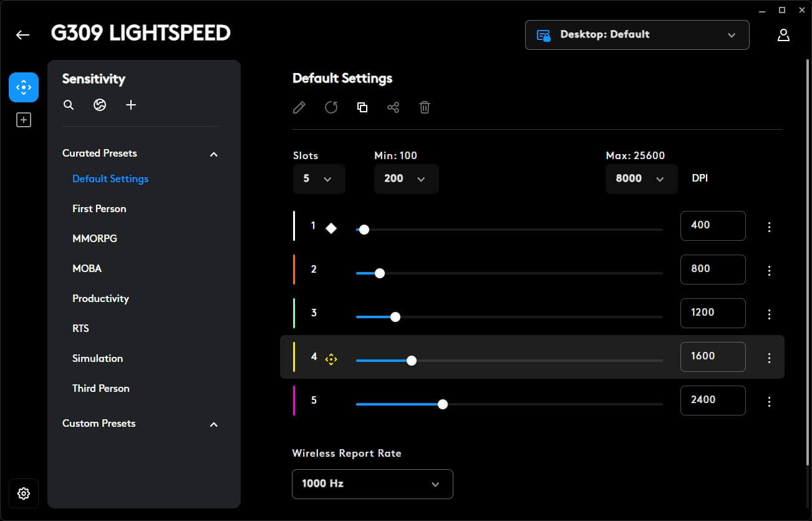Open the Desktop: Default profile dropdown
The height and width of the screenshot is (521, 812).
coord(637,35)
